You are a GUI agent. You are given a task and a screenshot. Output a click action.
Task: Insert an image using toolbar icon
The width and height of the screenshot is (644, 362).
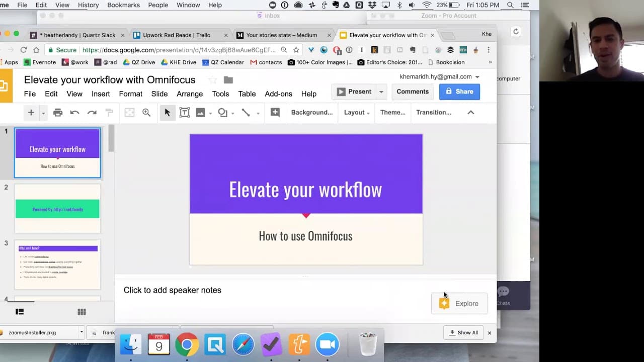pyautogui.click(x=200, y=113)
